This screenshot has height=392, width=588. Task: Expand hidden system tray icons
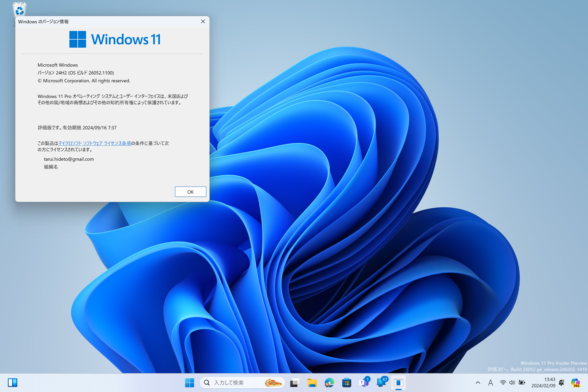478,383
